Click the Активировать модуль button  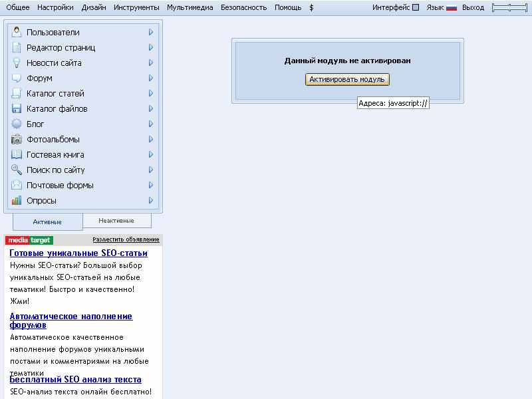347,79
